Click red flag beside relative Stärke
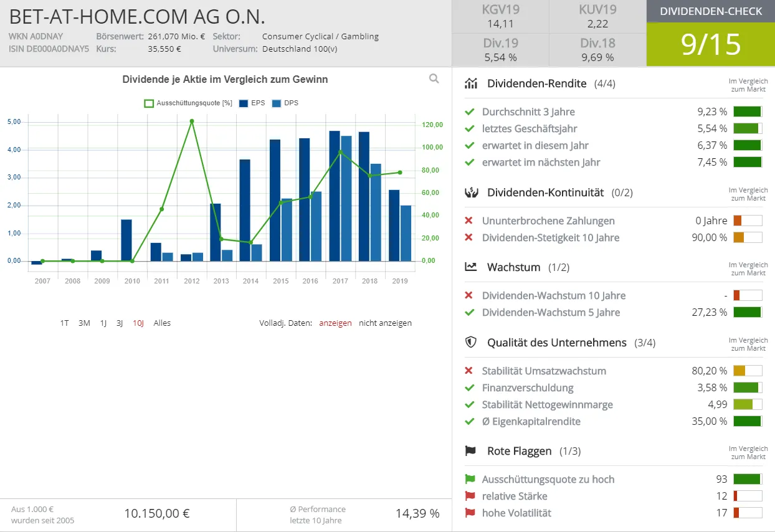Viewport: 775px width, 532px height. [x=470, y=496]
